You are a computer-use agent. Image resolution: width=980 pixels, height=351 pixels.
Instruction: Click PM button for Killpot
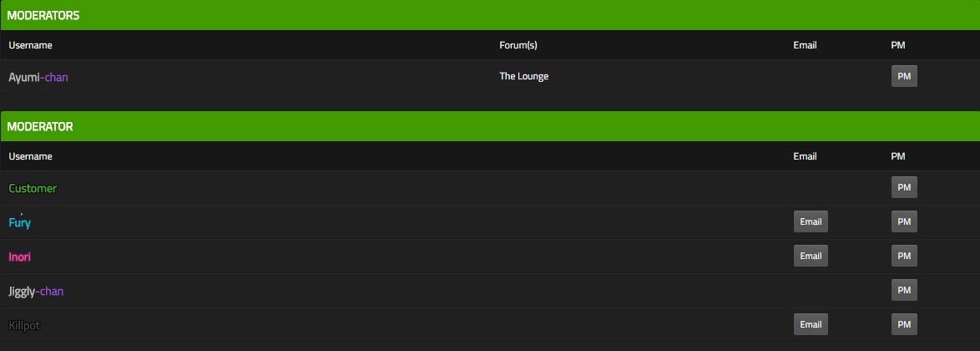click(x=904, y=324)
